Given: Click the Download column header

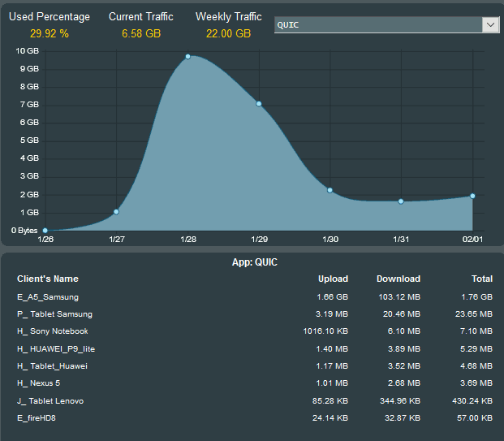Looking at the screenshot, I should (x=398, y=279).
